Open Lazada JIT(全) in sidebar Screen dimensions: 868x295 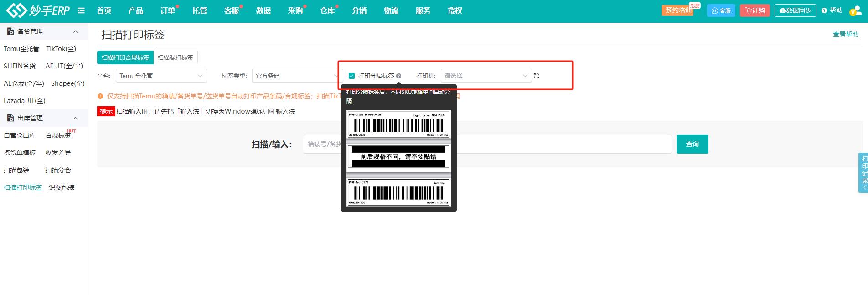pos(25,101)
